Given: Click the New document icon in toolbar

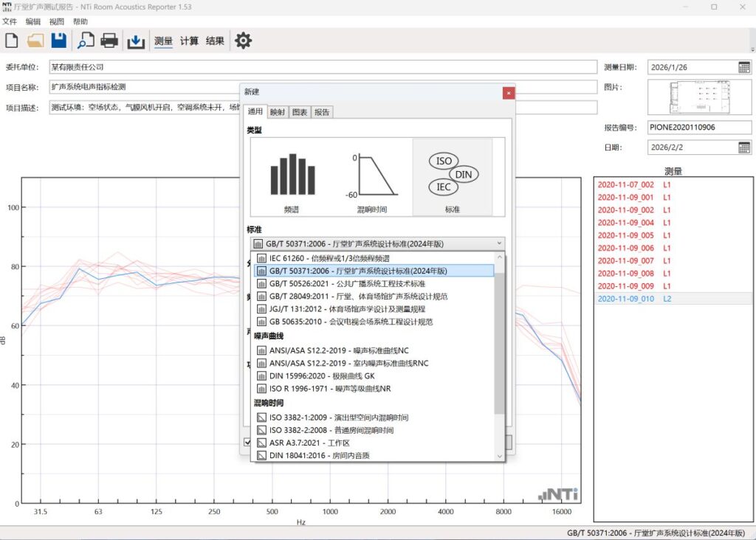Looking at the screenshot, I should (x=12, y=41).
